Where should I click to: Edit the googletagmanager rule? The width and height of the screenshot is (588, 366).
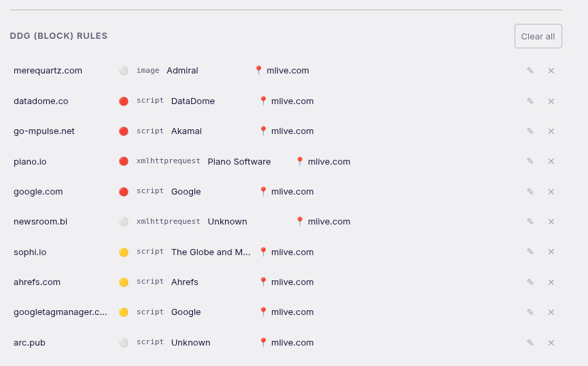pyautogui.click(x=530, y=312)
